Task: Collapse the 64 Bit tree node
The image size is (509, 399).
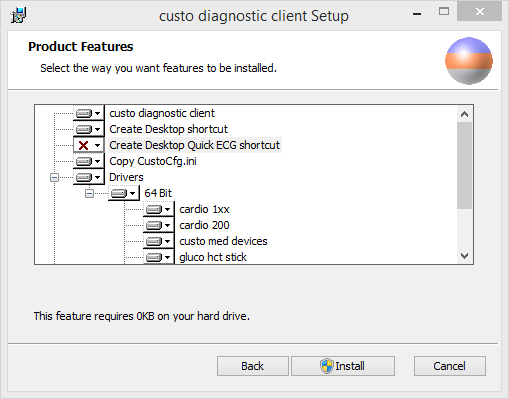Action: (89, 193)
